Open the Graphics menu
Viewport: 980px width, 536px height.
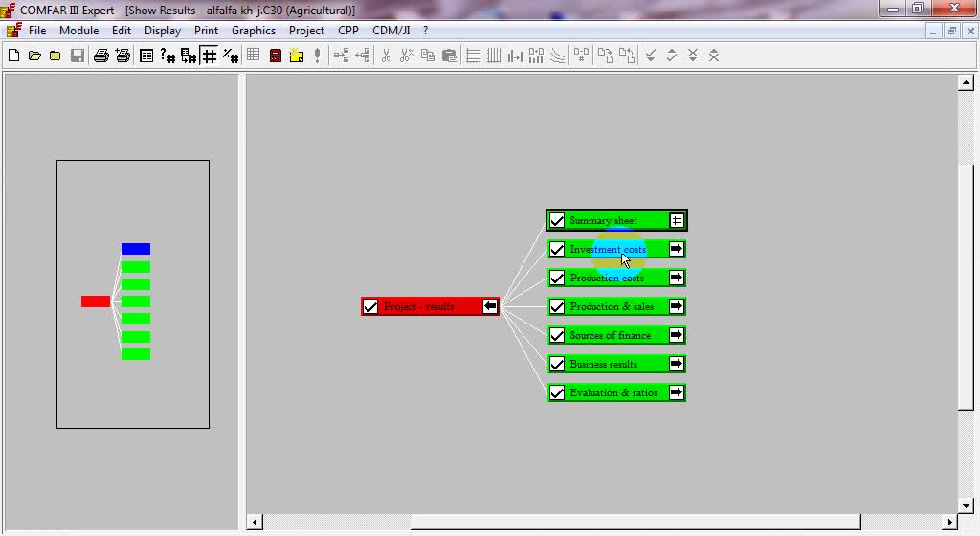point(254,31)
